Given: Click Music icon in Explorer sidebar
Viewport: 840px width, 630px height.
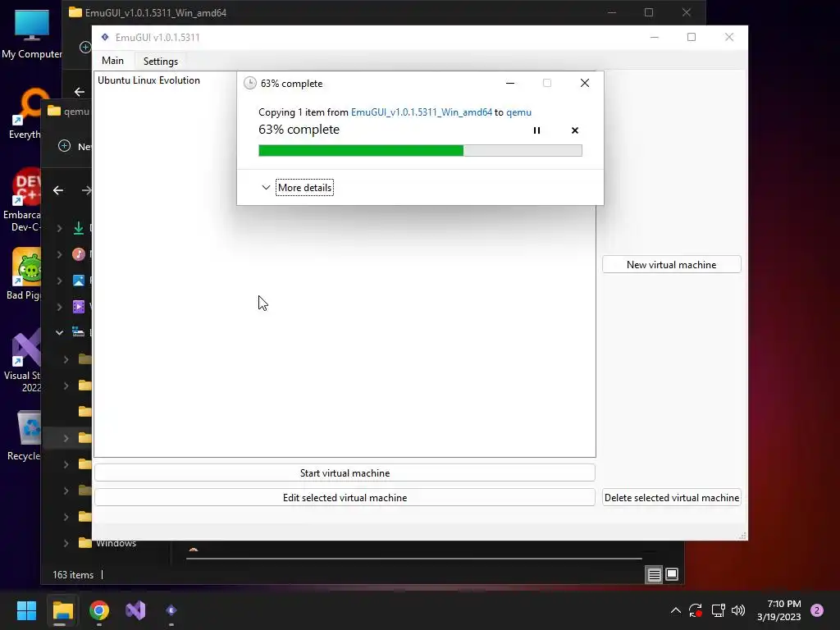Looking at the screenshot, I should [79, 254].
